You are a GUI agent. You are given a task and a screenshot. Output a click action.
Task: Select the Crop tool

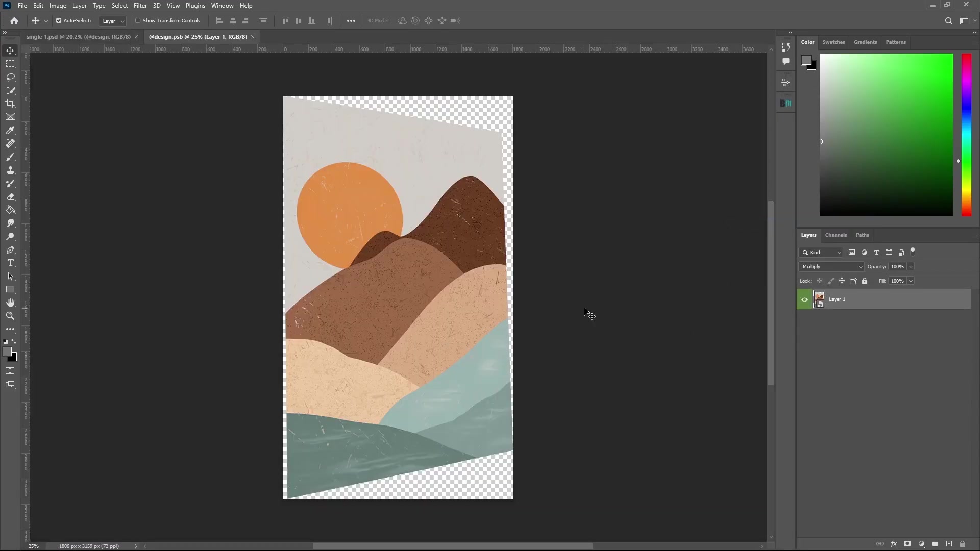[x=10, y=104]
